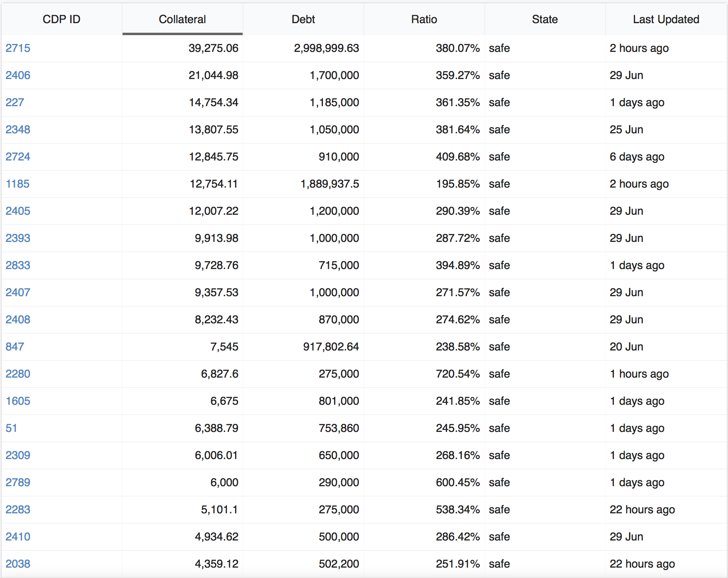Open CDP 51 link

click(x=12, y=428)
